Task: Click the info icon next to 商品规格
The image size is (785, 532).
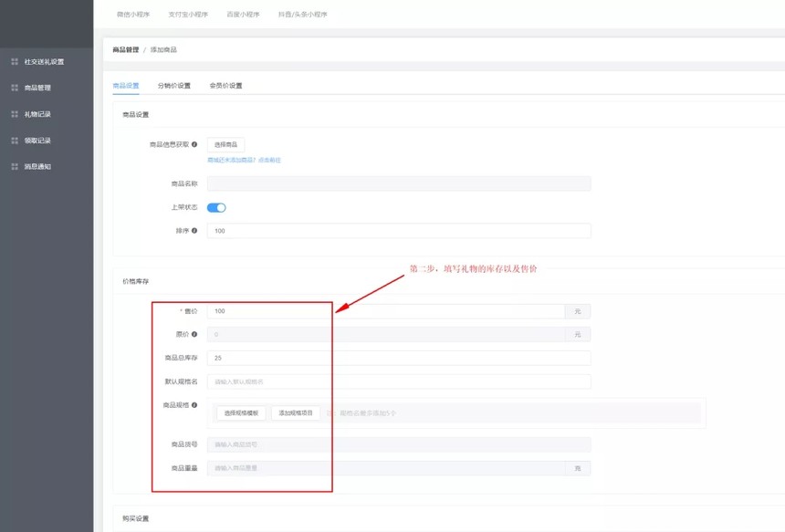Action: tap(194, 405)
